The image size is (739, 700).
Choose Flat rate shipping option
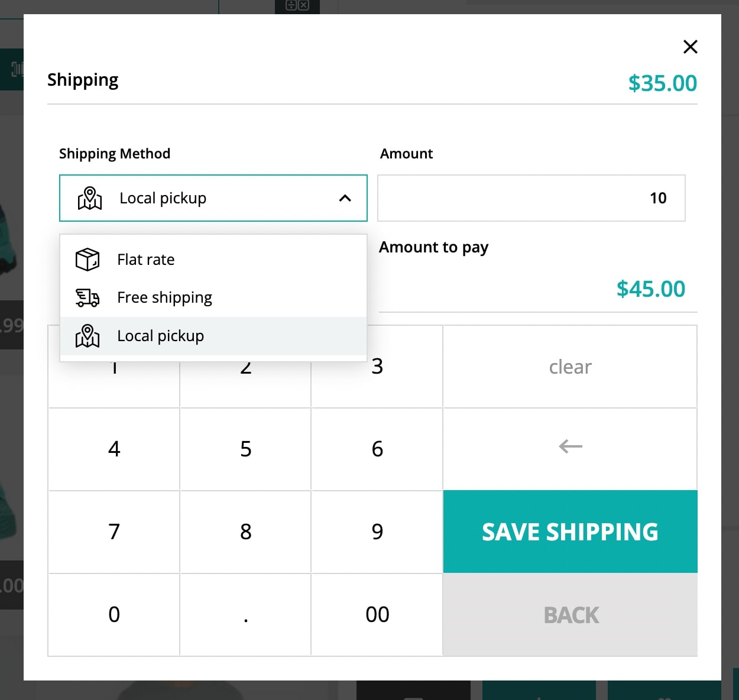213,260
